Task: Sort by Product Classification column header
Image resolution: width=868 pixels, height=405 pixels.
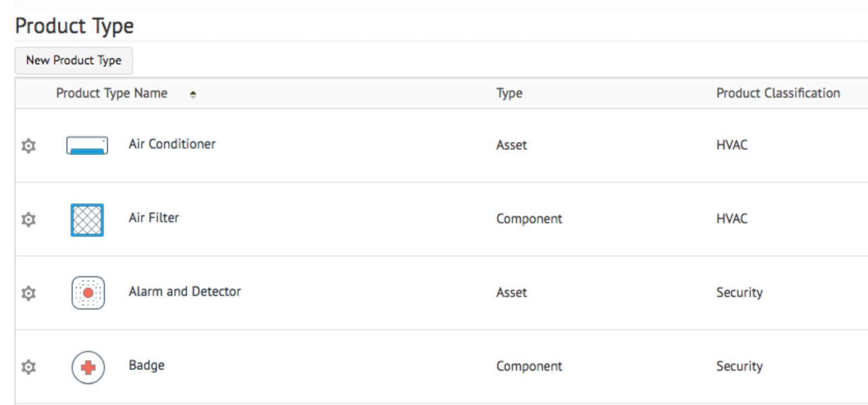Action: point(778,93)
